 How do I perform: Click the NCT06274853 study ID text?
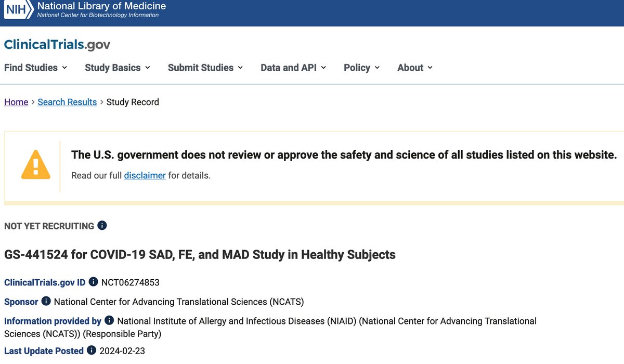click(130, 282)
